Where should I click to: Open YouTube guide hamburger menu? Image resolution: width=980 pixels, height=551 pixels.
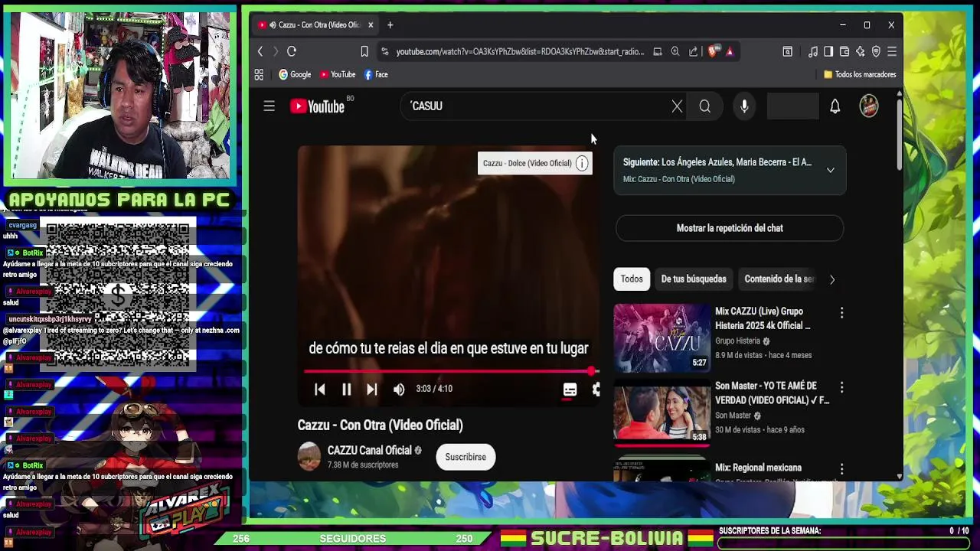pyautogui.click(x=269, y=106)
